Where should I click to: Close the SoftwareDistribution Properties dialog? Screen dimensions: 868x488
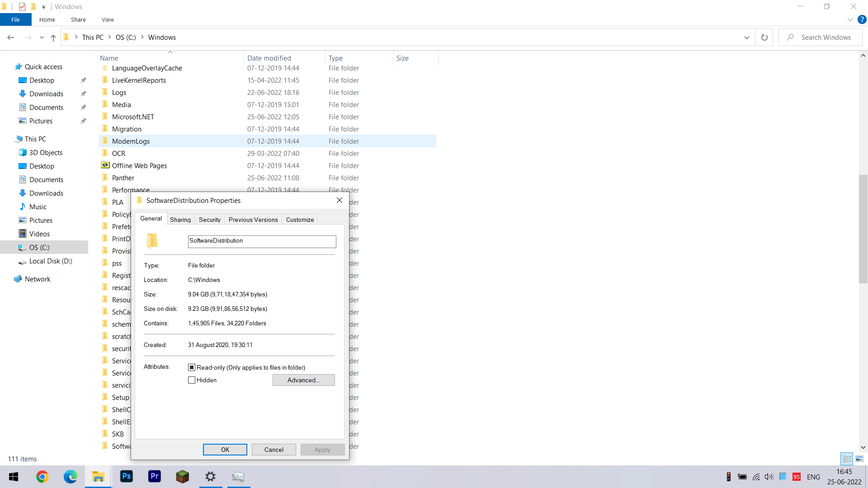340,200
